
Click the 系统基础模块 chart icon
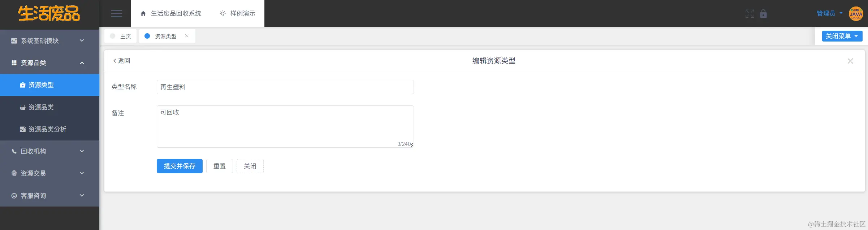tap(14, 41)
